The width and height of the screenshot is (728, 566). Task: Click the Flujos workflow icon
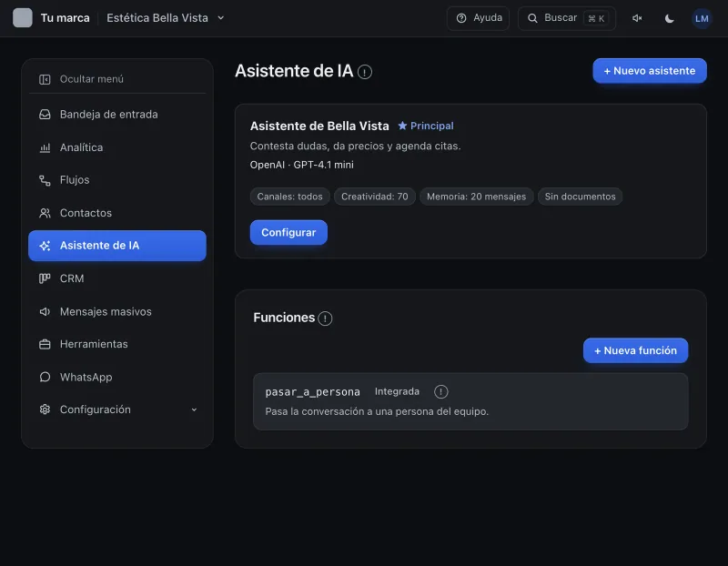[45, 180]
